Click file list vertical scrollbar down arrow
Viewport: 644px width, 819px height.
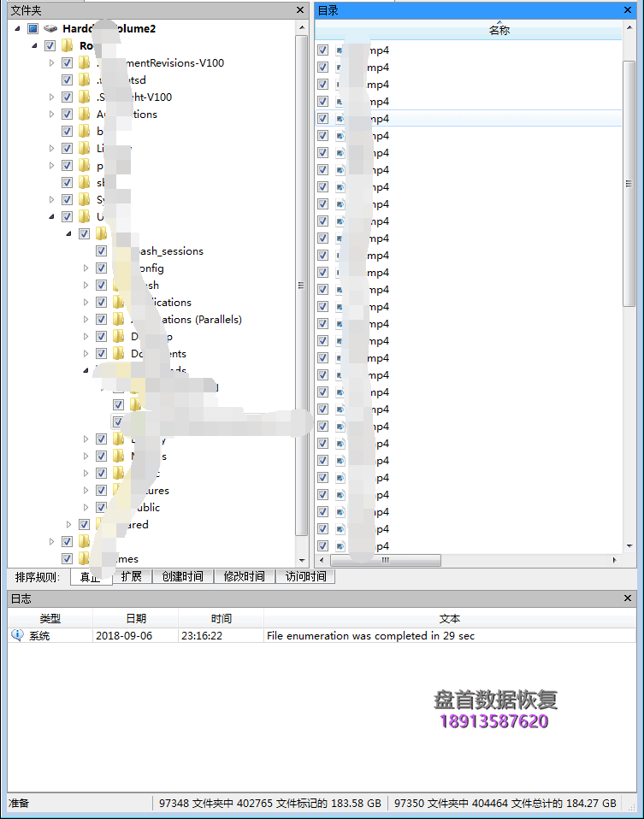(x=629, y=545)
